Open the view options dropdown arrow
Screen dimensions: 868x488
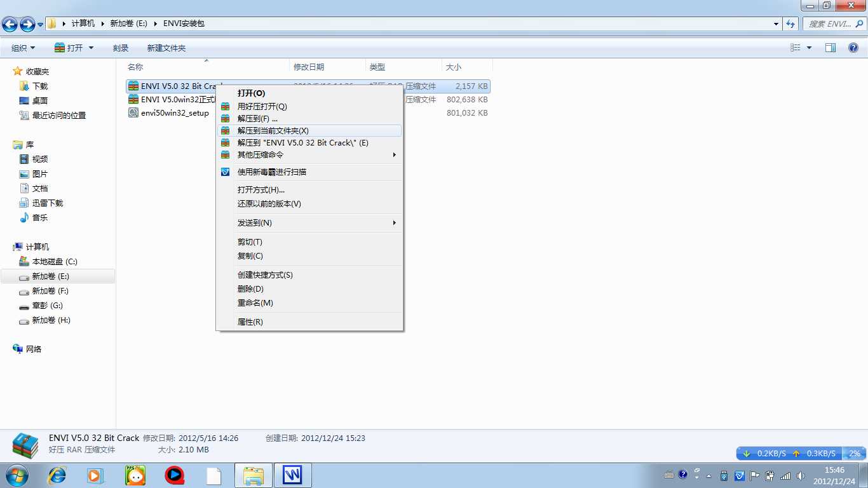(x=809, y=48)
